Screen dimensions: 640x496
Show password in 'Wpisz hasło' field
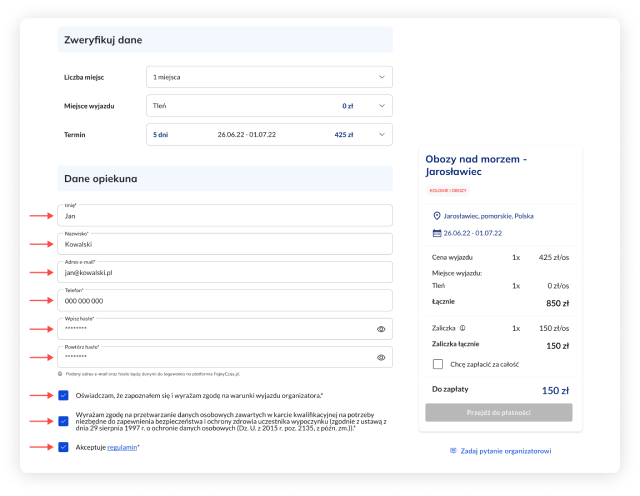point(381,328)
